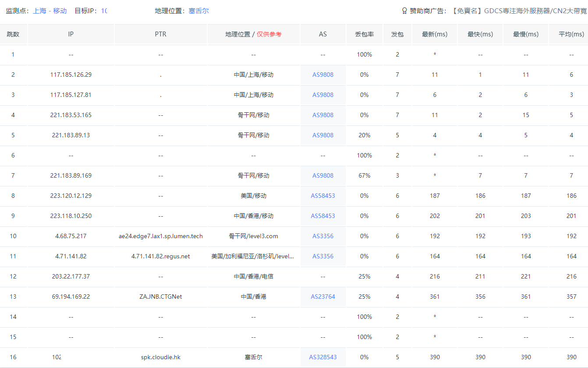Click the 最快(ms) column header

tap(480, 34)
